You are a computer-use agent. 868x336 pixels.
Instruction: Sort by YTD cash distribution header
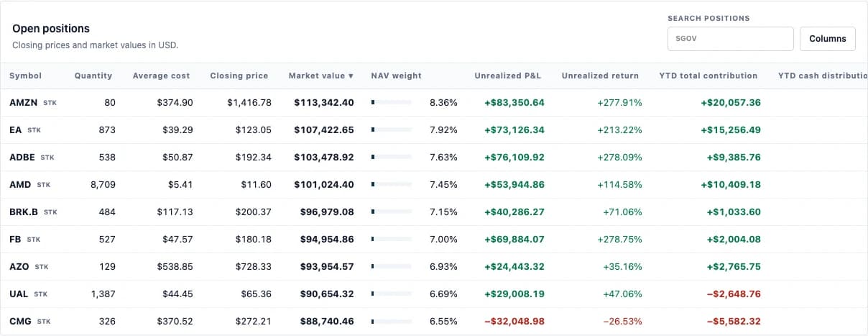pyautogui.click(x=823, y=76)
